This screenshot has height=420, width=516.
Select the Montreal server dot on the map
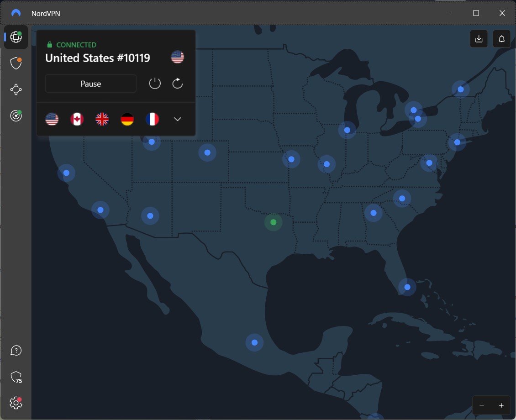[x=461, y=89]
